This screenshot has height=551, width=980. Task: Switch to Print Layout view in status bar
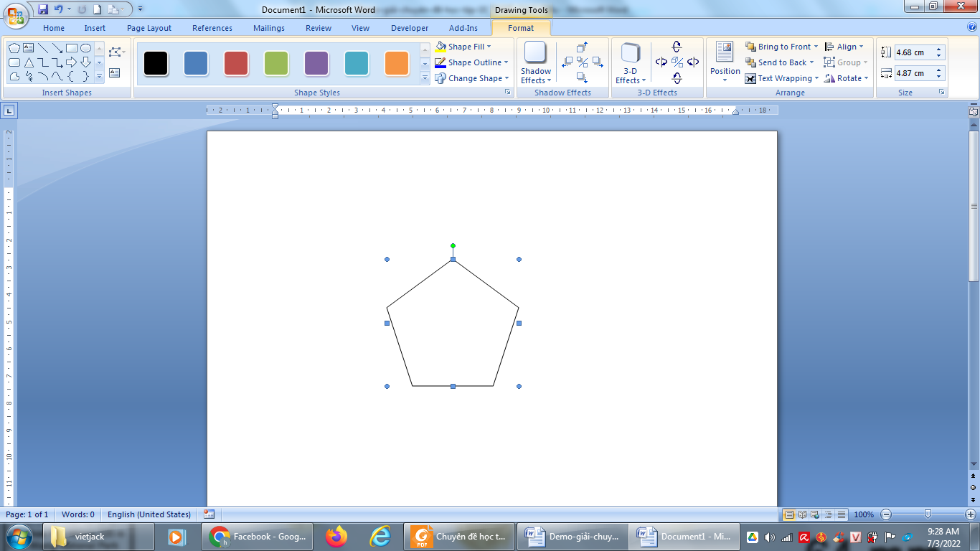(789, 514)
